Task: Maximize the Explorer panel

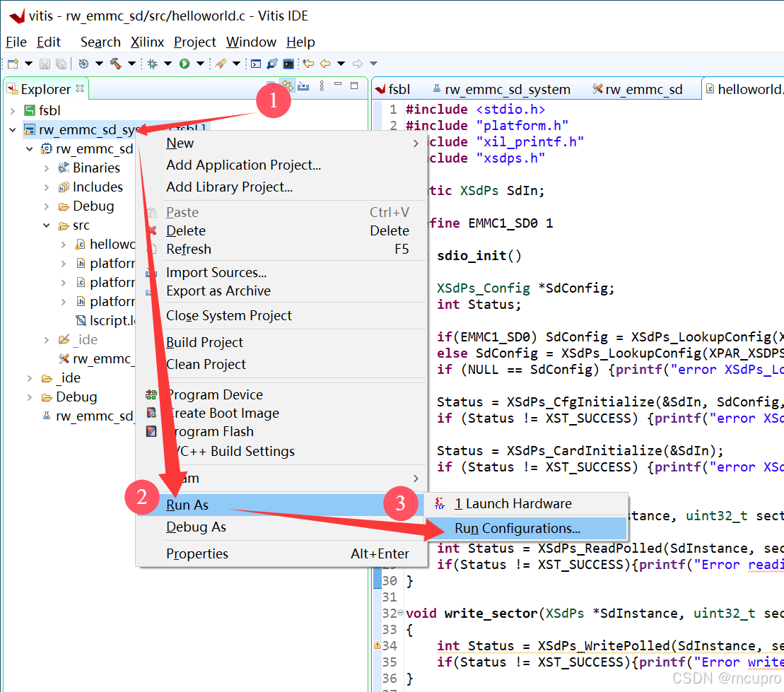Action: [354, 86]
